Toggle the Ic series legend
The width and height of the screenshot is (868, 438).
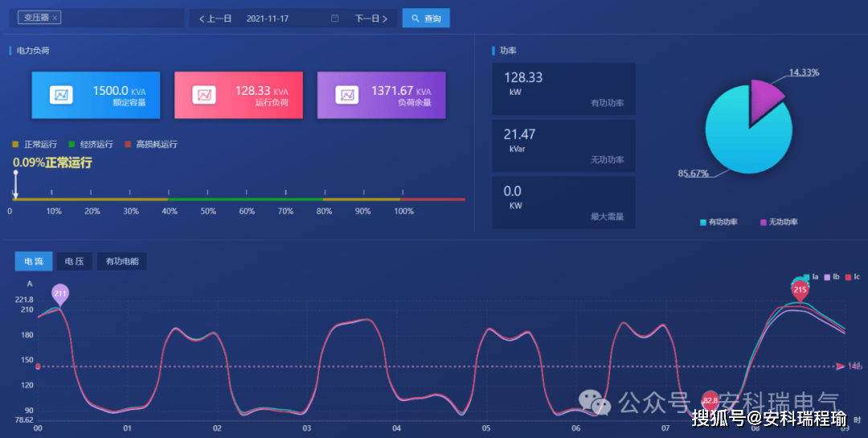[x=853, y=277]
